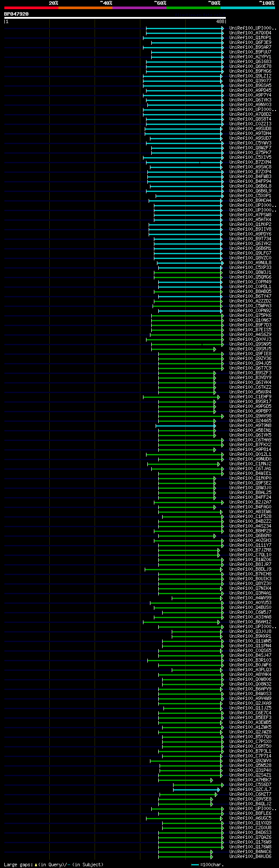Viewport: 279px width, 868px height.
Task: Select the UniRef100_B9FHG6 label
Action: (250, 71)
